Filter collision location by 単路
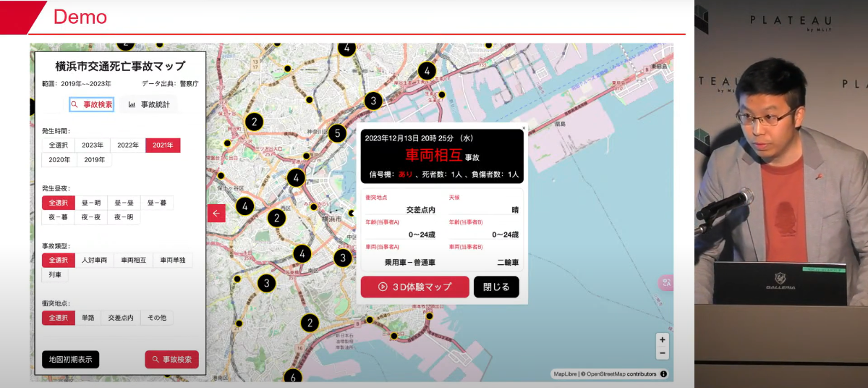 88,318
